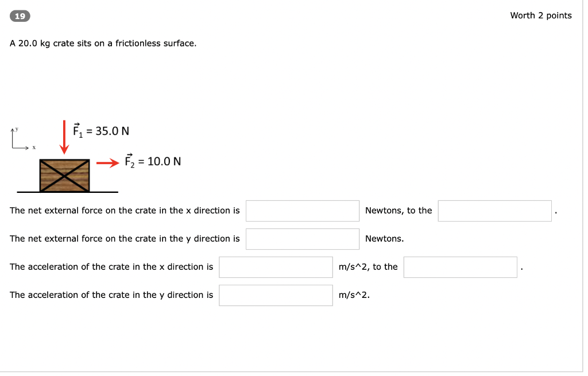Click the surface line beneath the crate
Image resolution: width=588 pixels, height=376 pixels.
pos(68,192)
